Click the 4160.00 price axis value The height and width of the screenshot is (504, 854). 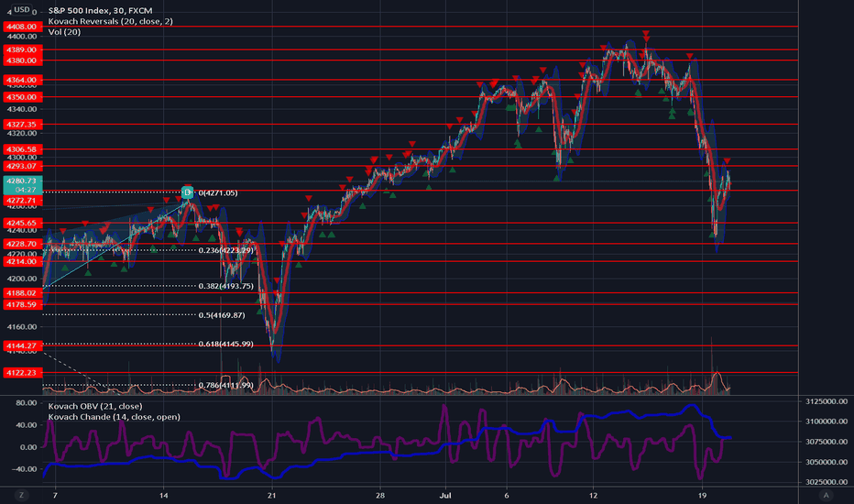coord(22,327)
